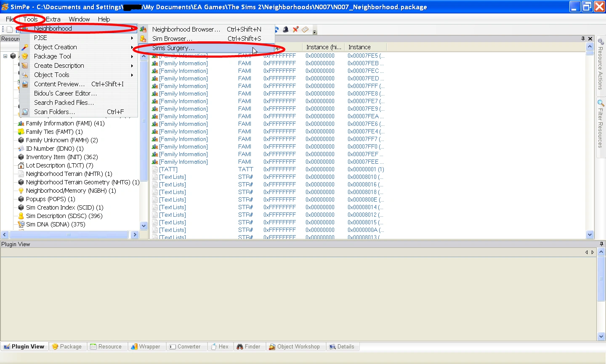The height and width of the screenshot is (364, 606).
Task: Click the Sim Description (SDSC) person icon
Action: pyautogui.click(x=21, y=216)
